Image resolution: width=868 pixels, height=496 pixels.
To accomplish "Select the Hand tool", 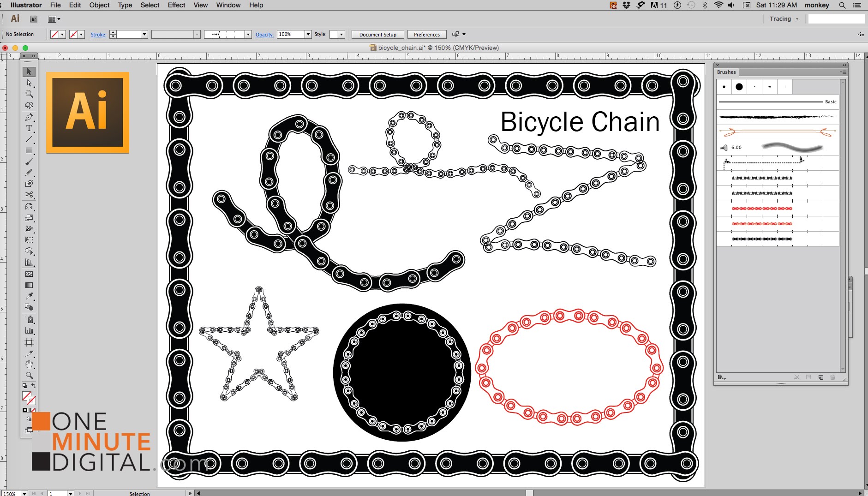I will [29, 364].
